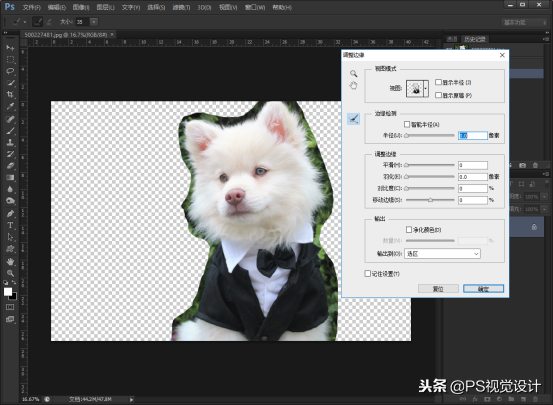Click the 确定 button in dialog

(x=483, y=289)
